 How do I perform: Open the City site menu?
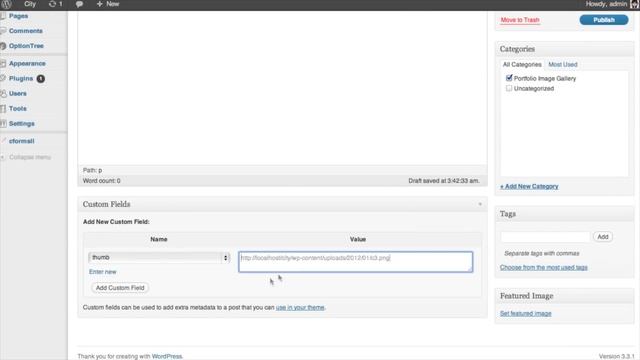click(x=30, y=4)
